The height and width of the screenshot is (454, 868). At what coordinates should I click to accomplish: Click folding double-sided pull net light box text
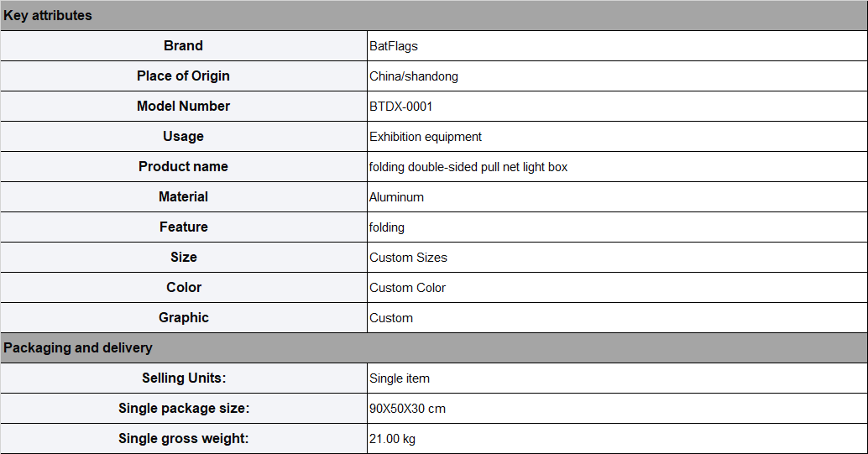point(468,167)
